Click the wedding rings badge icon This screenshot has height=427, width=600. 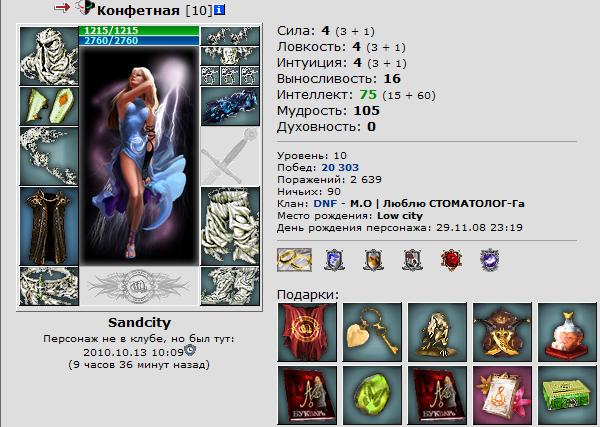(294, 260)
